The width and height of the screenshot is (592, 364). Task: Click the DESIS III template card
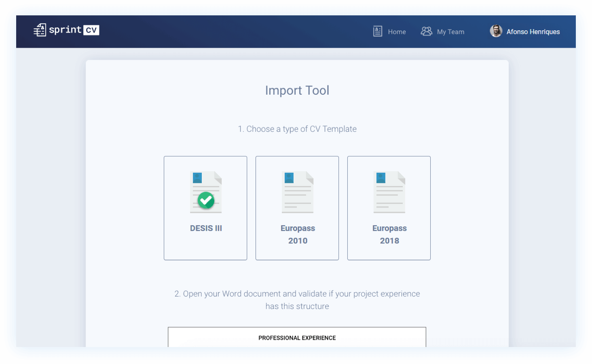tap(205, 208)
